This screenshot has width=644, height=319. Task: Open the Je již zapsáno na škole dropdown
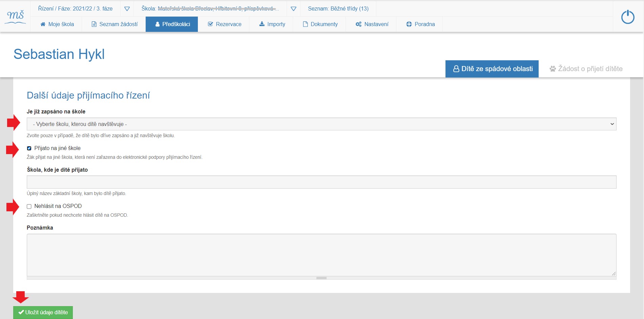tap(321, 124)
